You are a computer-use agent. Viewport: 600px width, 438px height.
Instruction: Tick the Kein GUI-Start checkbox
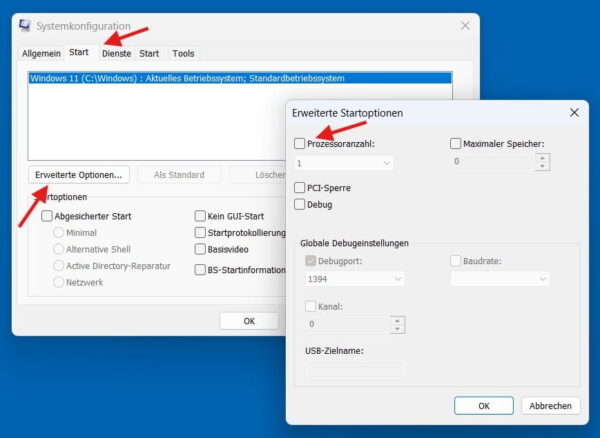pos(200,216)
